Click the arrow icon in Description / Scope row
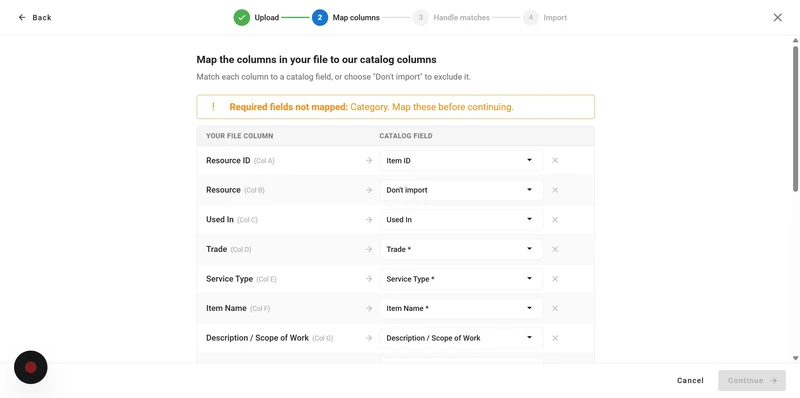This screenshot has width=800, height=398. click(x=369, y=338)
